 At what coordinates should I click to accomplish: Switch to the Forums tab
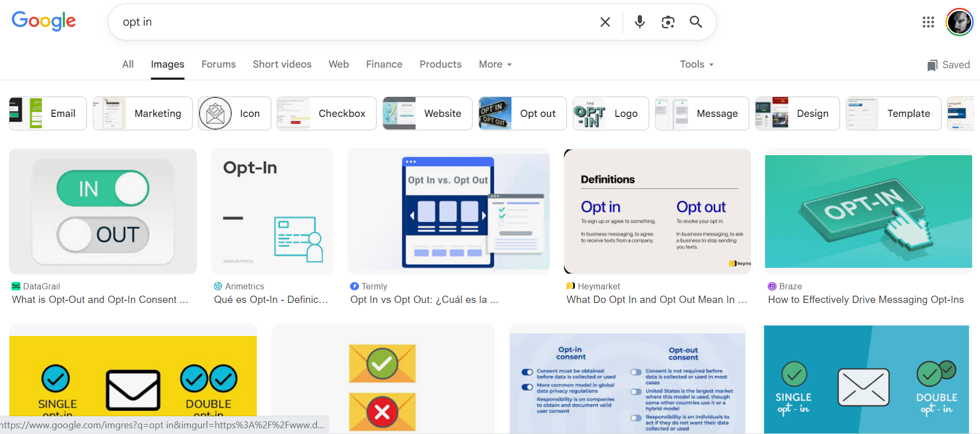point(219,64)
